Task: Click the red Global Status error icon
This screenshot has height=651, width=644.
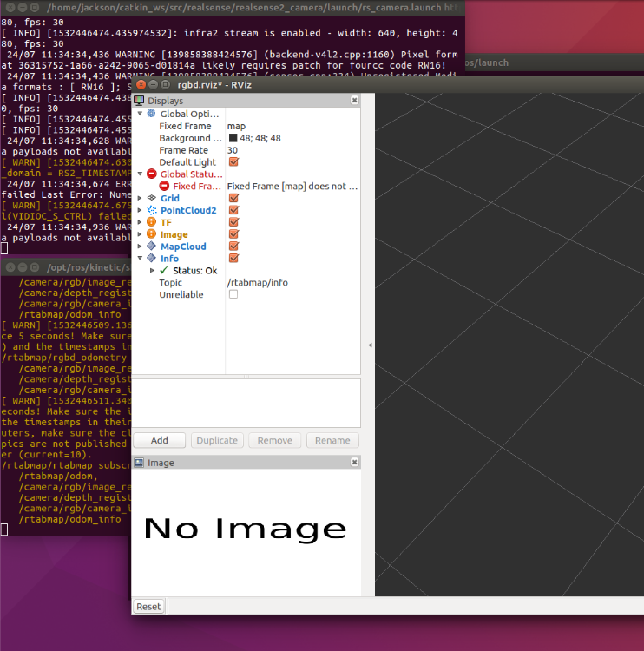Action: pos(152,174)
